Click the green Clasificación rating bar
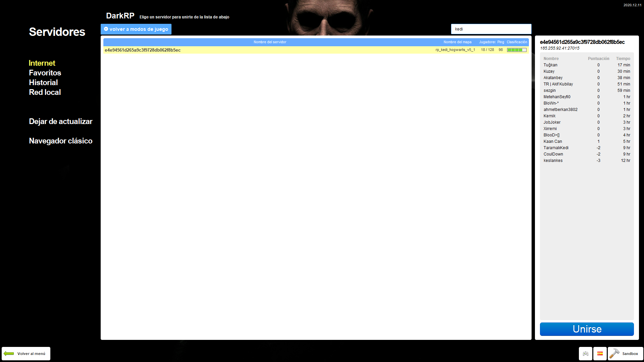Image resolution: width=644 pixels, height=362 pixels. [517, 50]
